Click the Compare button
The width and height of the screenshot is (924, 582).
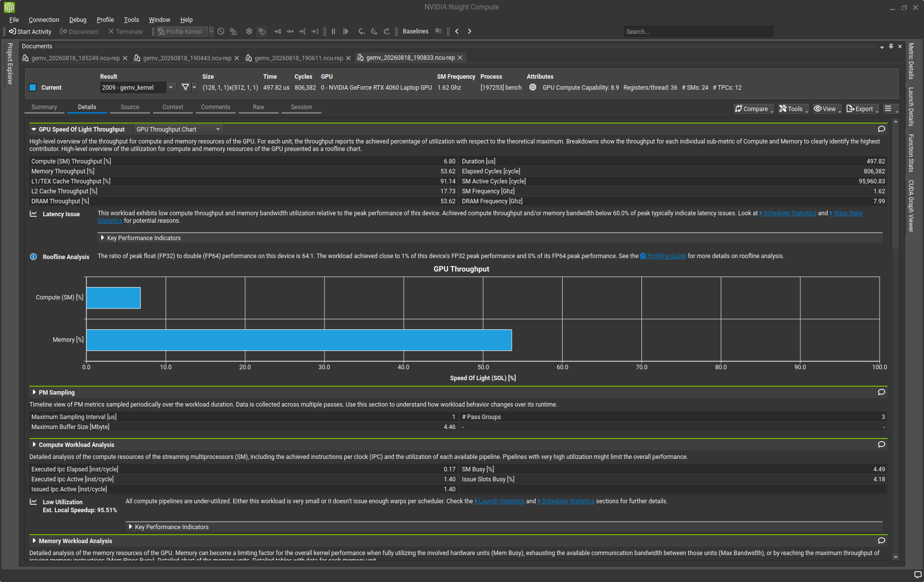click(753, 109)
